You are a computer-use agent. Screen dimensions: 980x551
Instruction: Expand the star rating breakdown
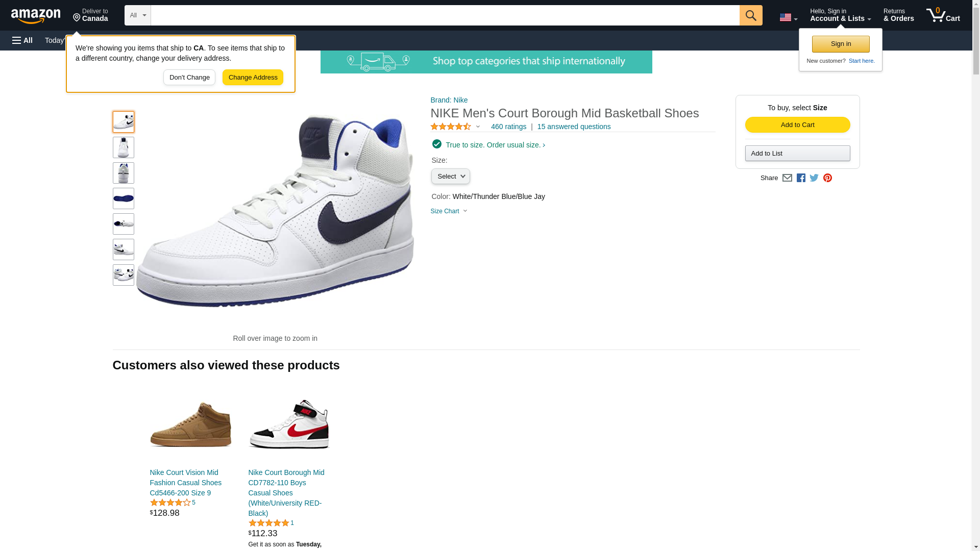455,127
